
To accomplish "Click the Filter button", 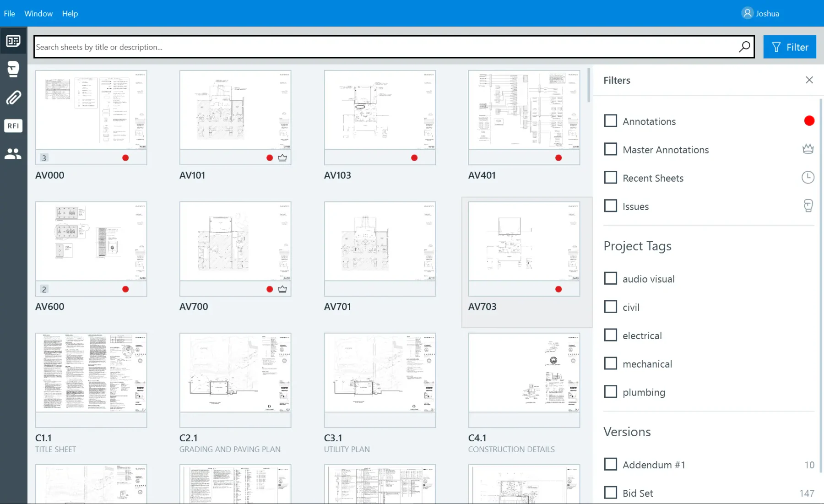I will pos(790,47).
